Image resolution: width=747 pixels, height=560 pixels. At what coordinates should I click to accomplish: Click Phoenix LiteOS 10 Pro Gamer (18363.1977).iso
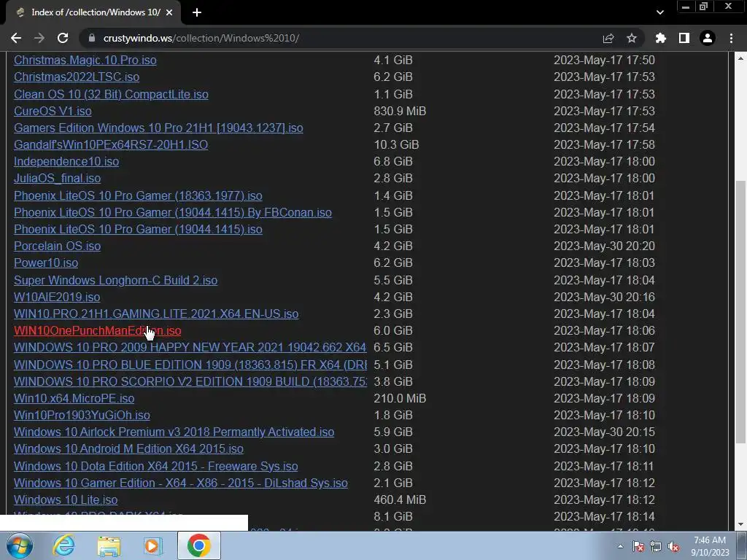pos(138,195)
